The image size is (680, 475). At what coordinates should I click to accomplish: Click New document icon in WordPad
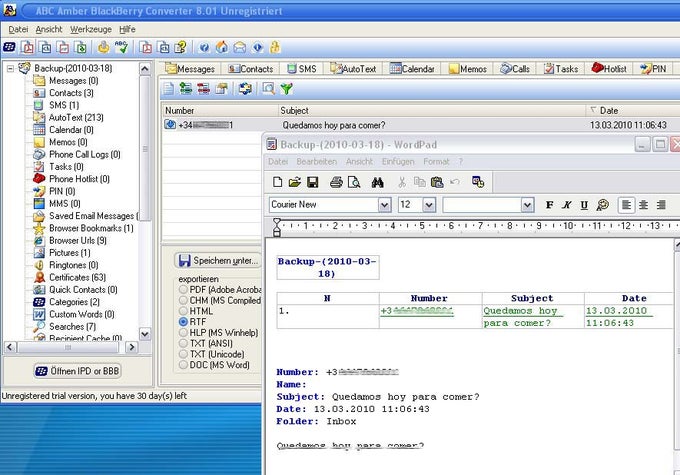278,182
